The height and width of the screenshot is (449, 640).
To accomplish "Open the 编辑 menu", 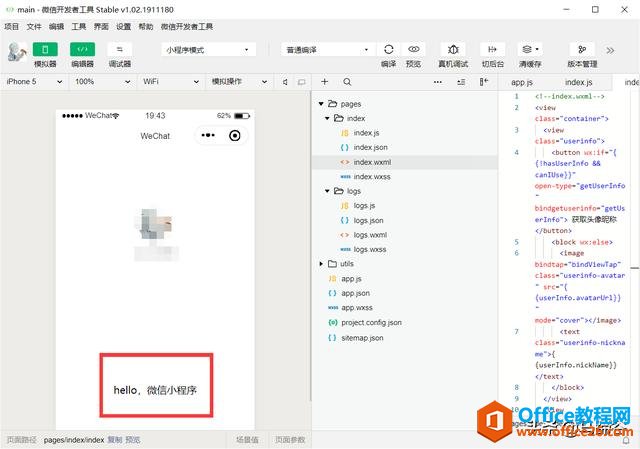I will [x=56, y=27].
